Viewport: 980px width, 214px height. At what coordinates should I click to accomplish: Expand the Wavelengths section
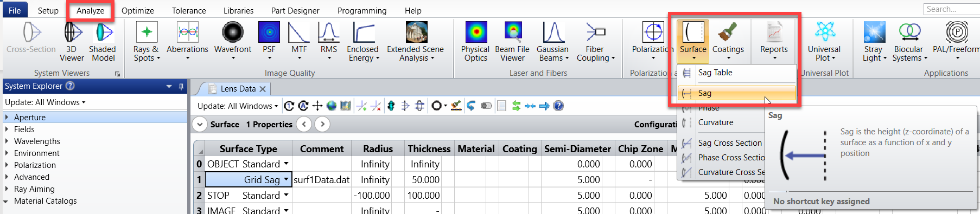click(7, 141)
